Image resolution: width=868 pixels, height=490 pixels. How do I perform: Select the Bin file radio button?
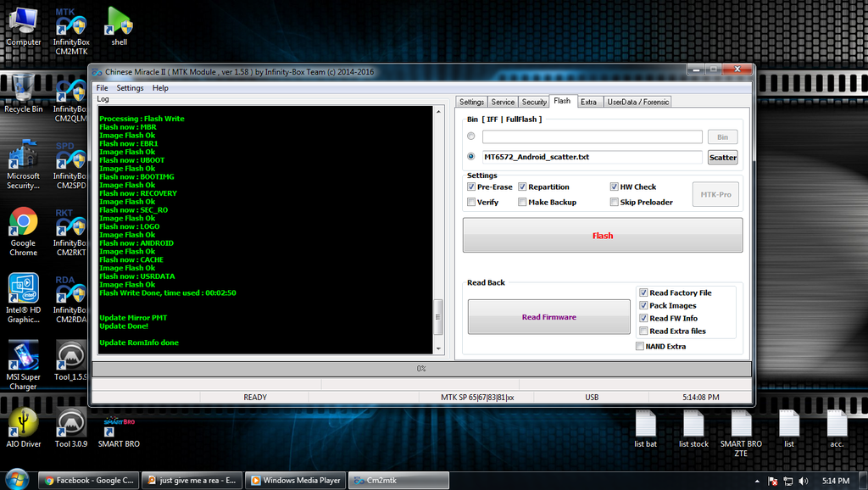click(x=471, y=136)
